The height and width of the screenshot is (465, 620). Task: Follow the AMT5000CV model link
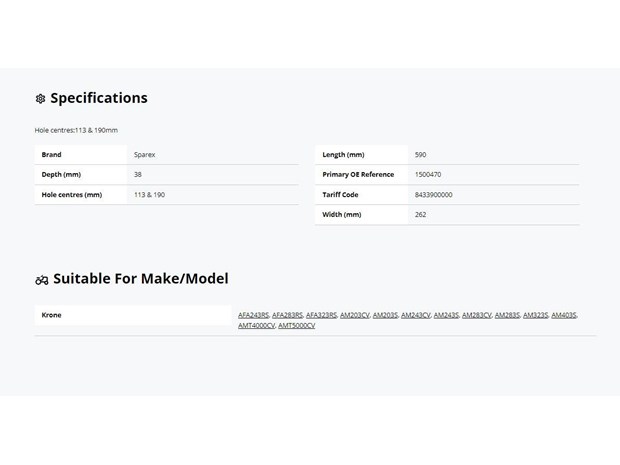(297, 325)
